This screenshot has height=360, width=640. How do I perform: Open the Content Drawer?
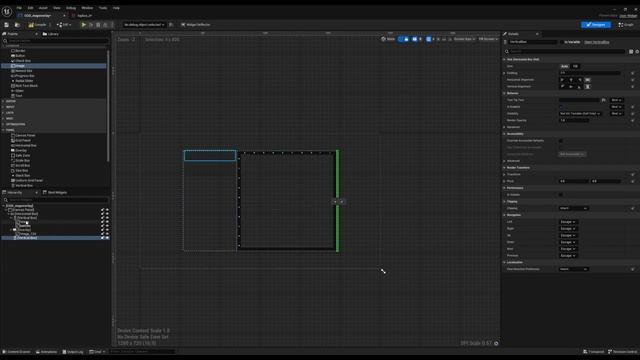17,351
